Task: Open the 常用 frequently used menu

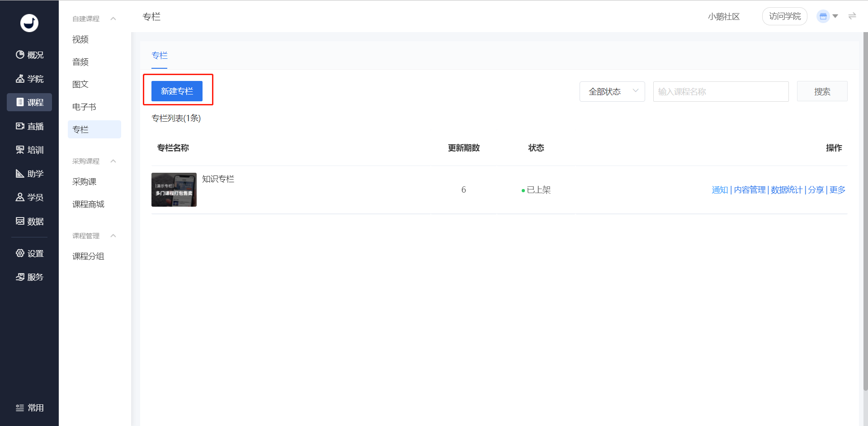Action: coord(29,407)
